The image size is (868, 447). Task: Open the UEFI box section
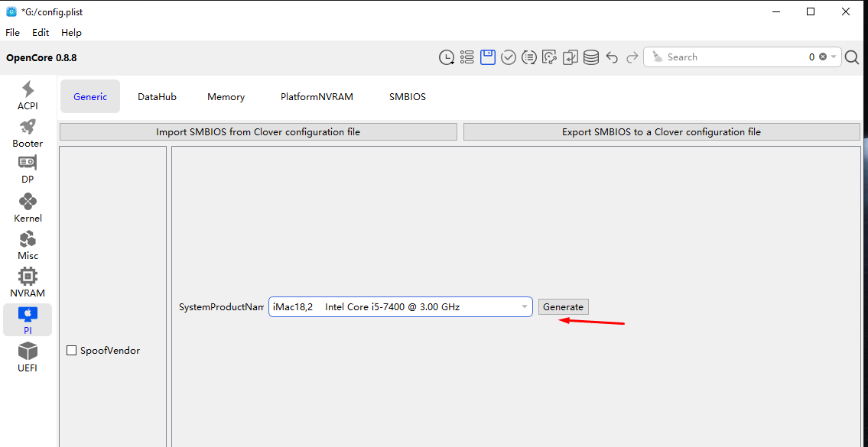28,358
